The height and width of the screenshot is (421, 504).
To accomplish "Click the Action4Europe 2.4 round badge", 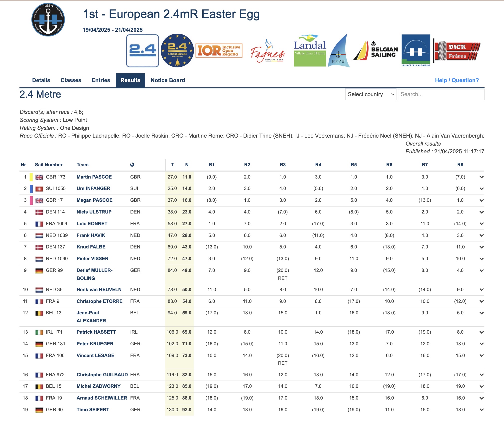I will point(177,51).
